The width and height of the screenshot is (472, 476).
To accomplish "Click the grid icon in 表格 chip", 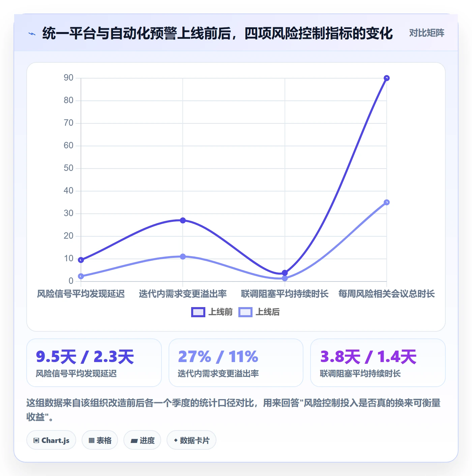I will pos(91,441).
